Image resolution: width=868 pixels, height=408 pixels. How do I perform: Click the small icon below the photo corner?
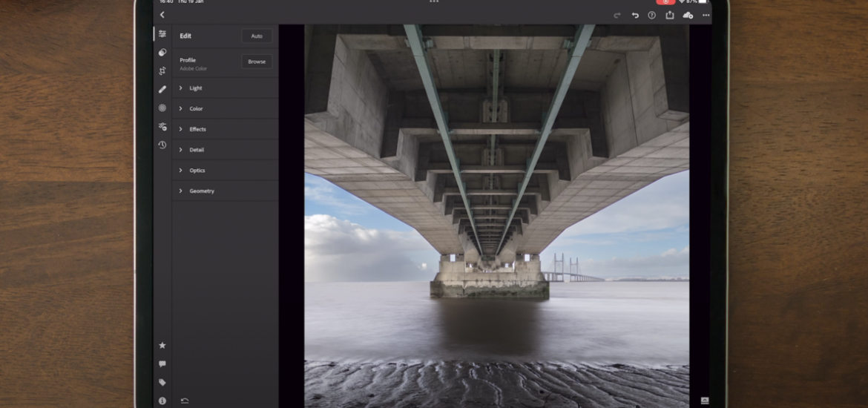[705, 401]
